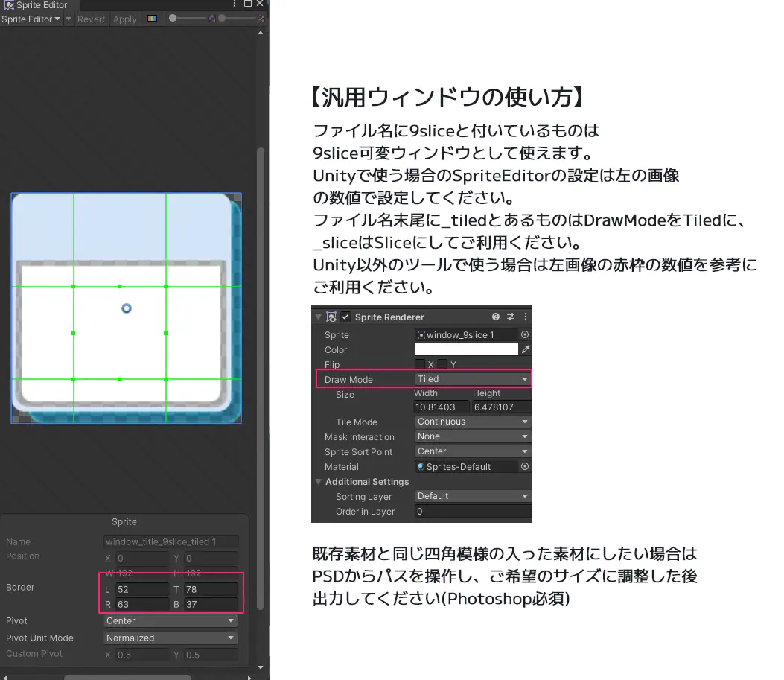784x680 pixels.
Task: Toggle the Flip Y checkbox
Action: [442, 362]
